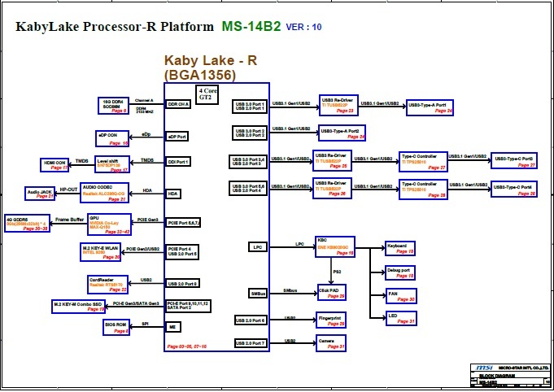Click the "USB 3.0 Port 2 / USB 2.0 Port 2" box
Image resolution: width=554 pixels, height=392 pixels.
[x=250, y=133]
